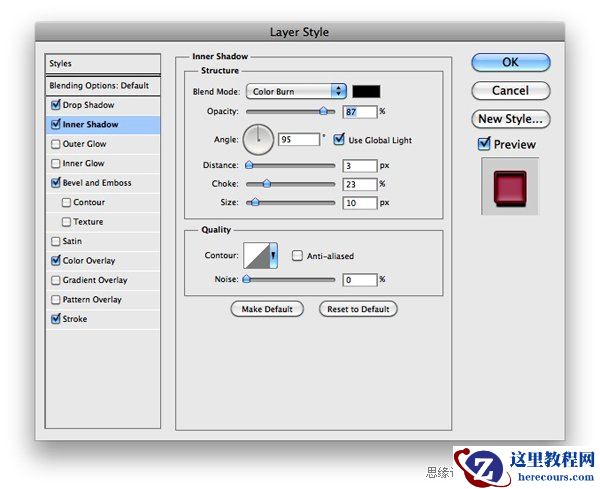The width and height of the screenshot is (600, 489).
Task: Enable the Outer Glow checkbox
Action: click(x=56, y=144)
